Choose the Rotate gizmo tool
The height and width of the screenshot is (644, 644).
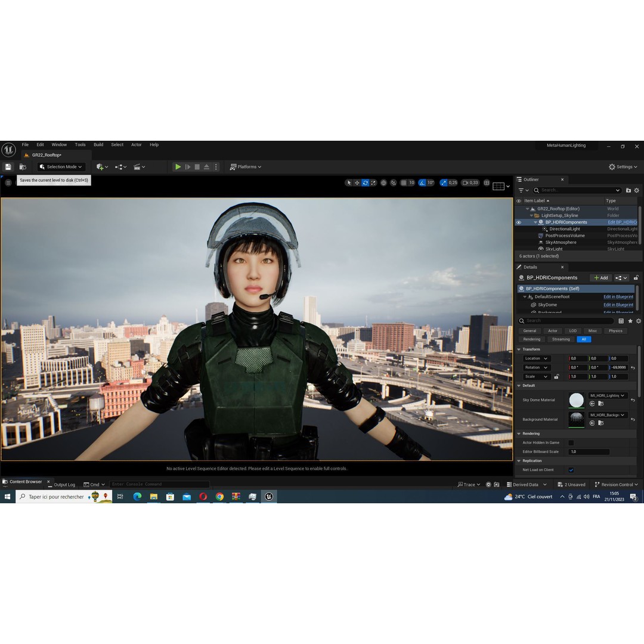point(365,183)
